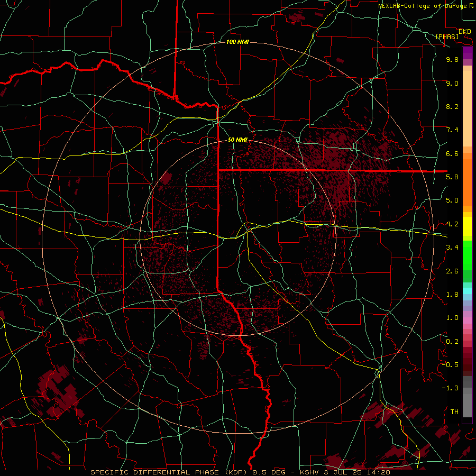This screenshot has width=476, height=476.
Task: Select the 7.4 scale value
Action: tap(452, 130)
